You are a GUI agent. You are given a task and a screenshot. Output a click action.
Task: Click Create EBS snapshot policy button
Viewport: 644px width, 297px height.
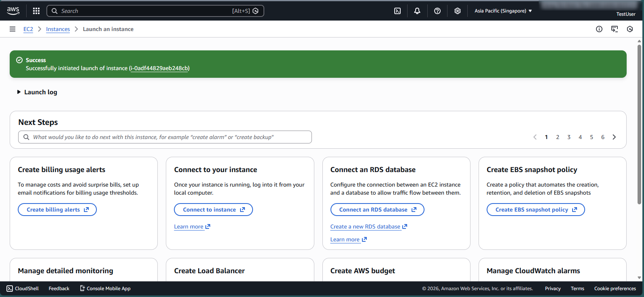(x=535, y=210)
